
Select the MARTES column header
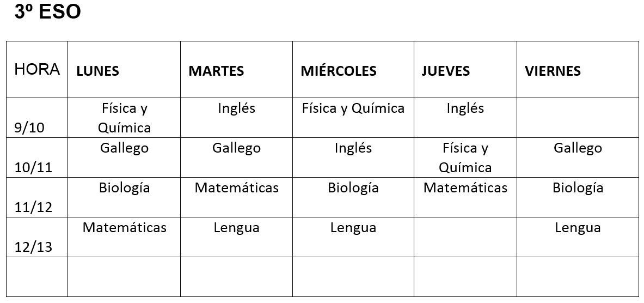(x=237, y=69)
